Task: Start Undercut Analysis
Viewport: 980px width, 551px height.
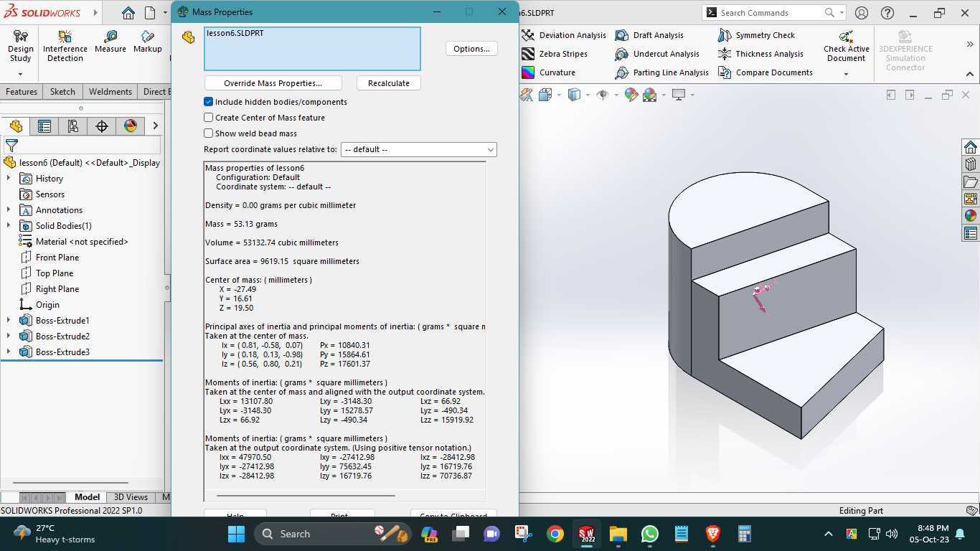Action: click(x=657, y=54)
